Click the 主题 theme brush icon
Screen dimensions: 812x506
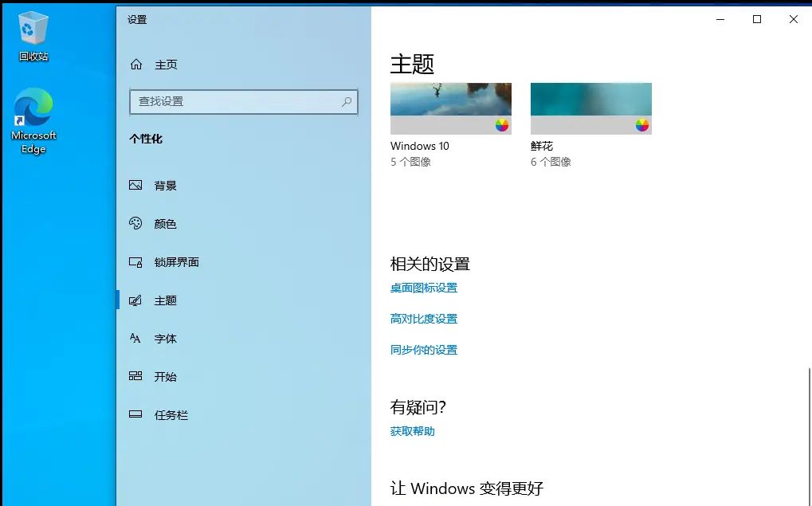click(135, 300)
